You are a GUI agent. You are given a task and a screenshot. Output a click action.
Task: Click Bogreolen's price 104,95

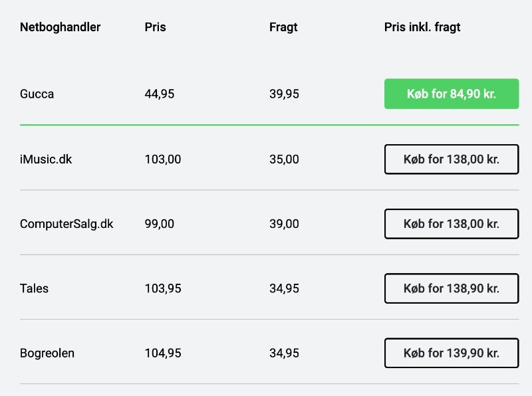click(x=163, y=353)
